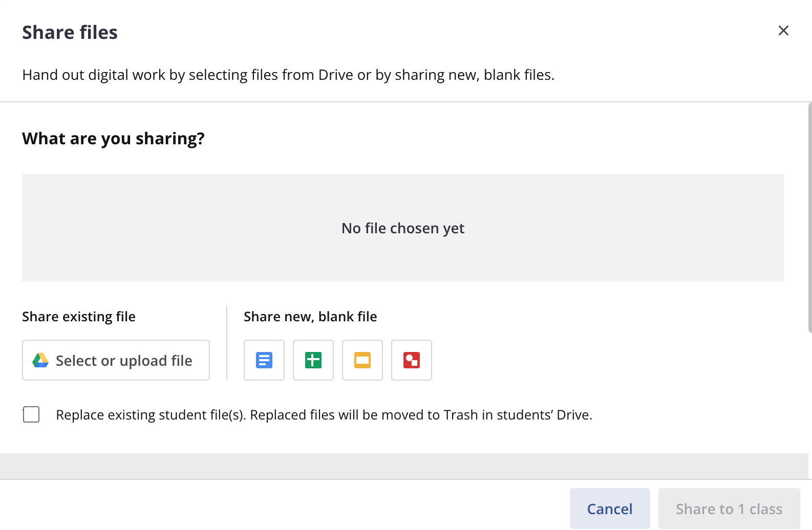Create a new blank Google Drawings file
The height and width of the screenshot is (530, 812).
(x=412, y=360)
